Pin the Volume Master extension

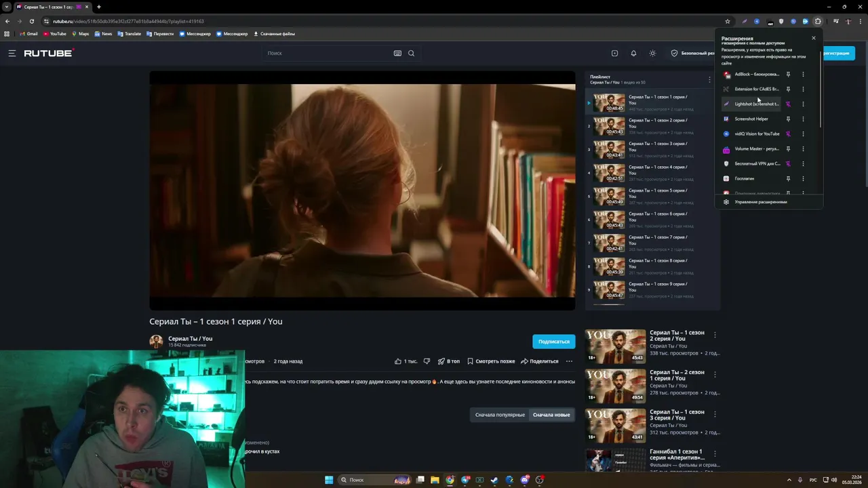point(788,149)
